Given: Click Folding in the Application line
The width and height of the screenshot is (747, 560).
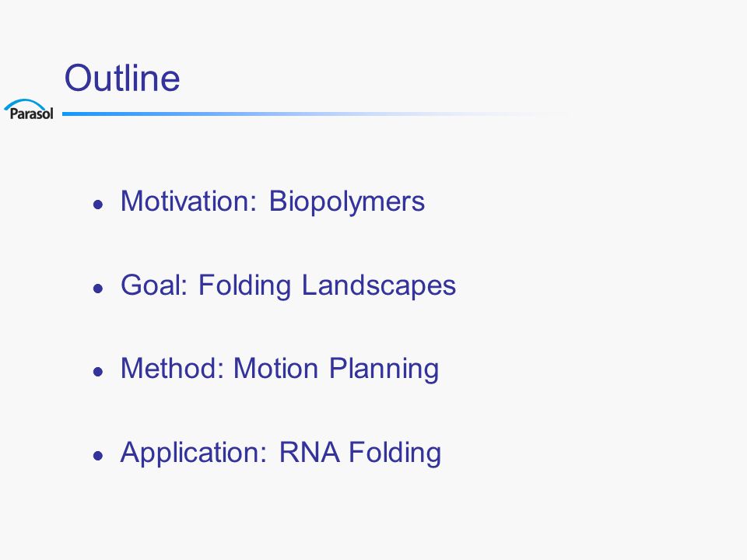Looking at the screenshot, I should pos(395,453).
